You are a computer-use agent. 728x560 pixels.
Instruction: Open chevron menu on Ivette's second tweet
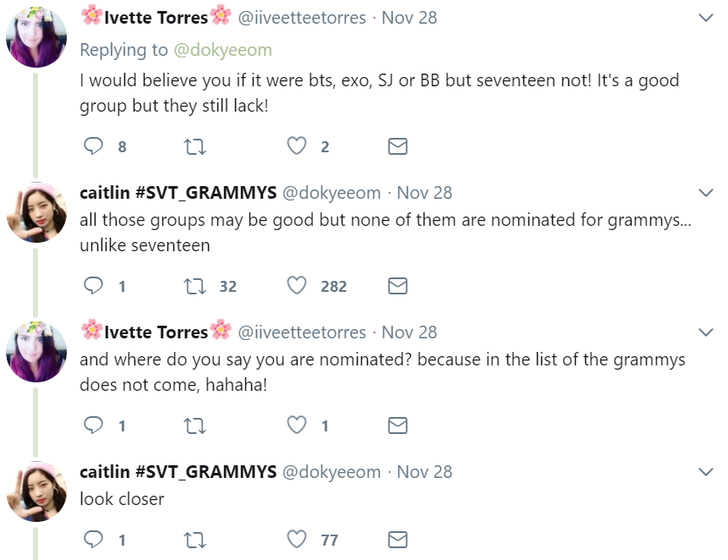point(705,332)
